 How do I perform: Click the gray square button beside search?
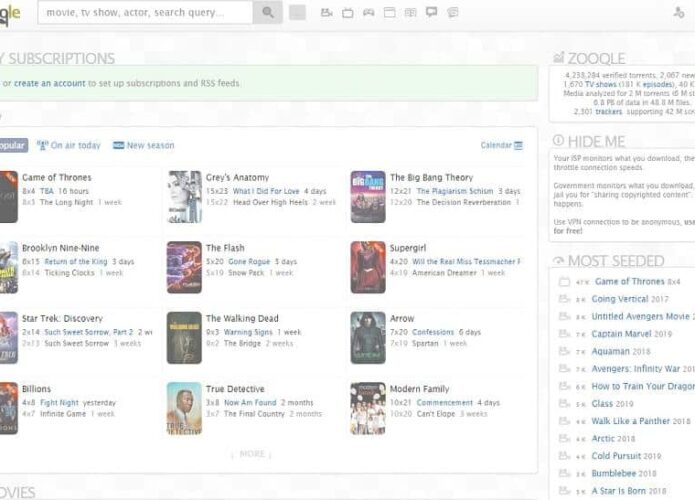tap(297, 12)
